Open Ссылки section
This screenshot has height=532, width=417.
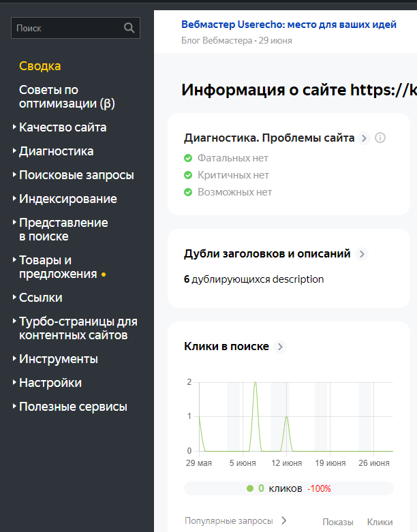pyautogui.click(x=41, y=298)
